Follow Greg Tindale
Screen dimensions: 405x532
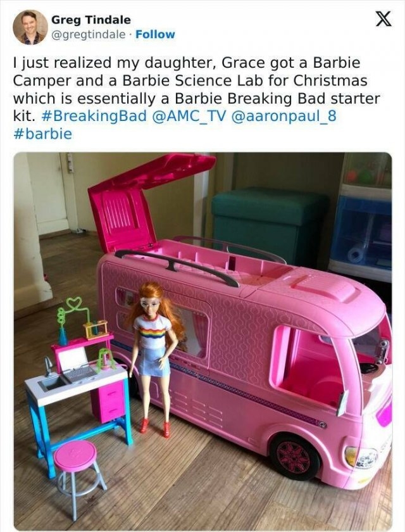click(155, 34)
